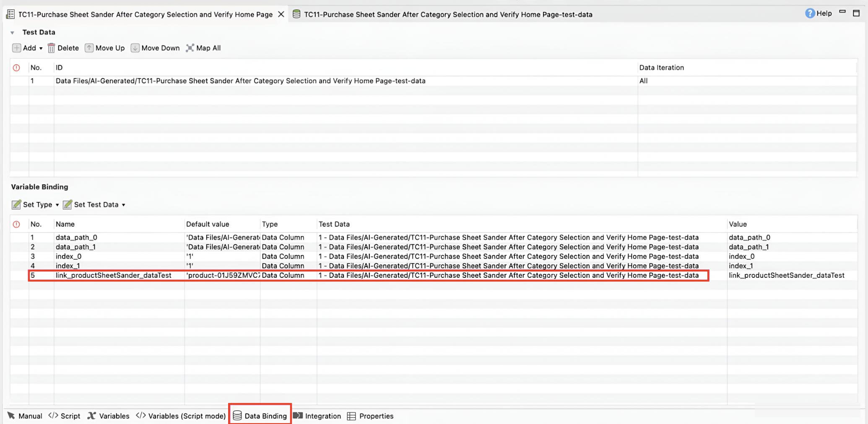Open the Set Type dropdown arrow
The width and height of the screenshot is (868, 424).
[57, 205]
